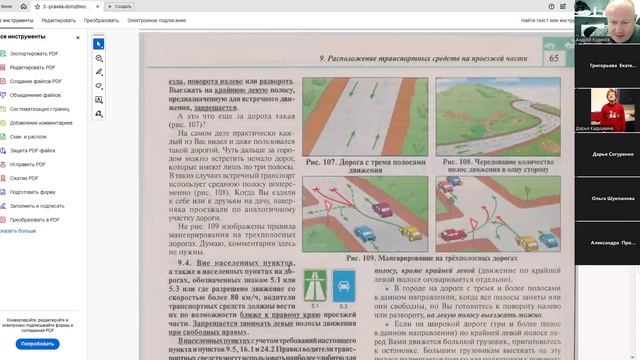
Task: Select Дарья Согуренко participant tile
Action: pos(607,154)
